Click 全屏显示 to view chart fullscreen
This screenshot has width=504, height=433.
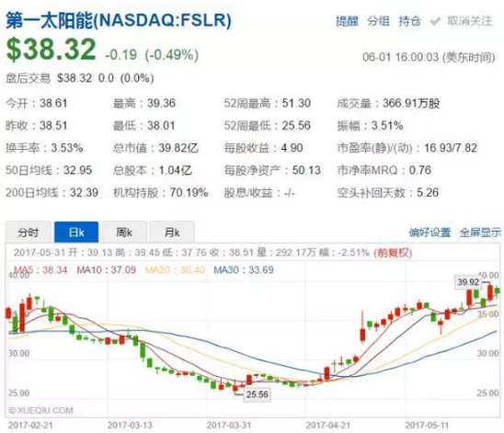pos(480,233)
